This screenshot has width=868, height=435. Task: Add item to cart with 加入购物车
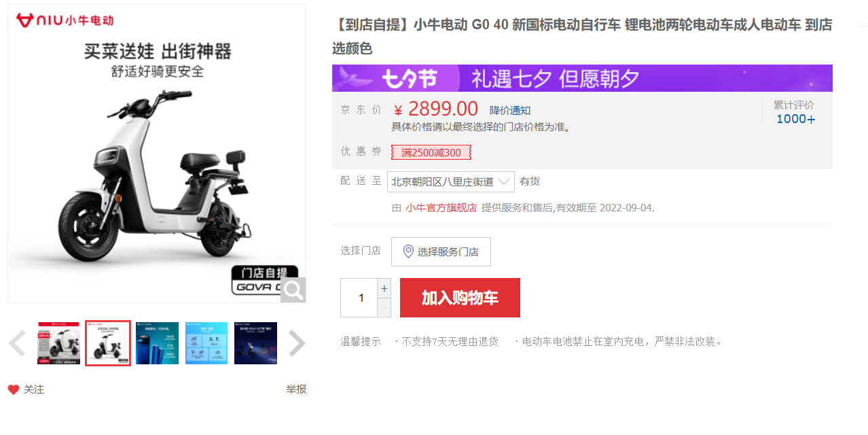(x=460, y=298)
